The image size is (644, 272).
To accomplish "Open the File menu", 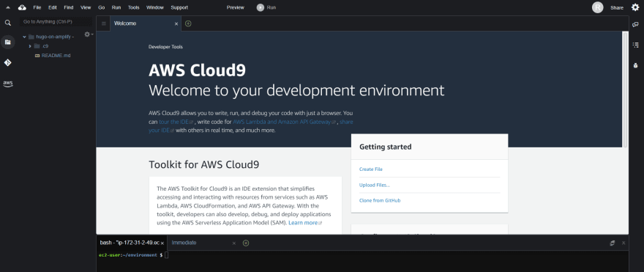I will pyautogui.click(x=37, y=7).
